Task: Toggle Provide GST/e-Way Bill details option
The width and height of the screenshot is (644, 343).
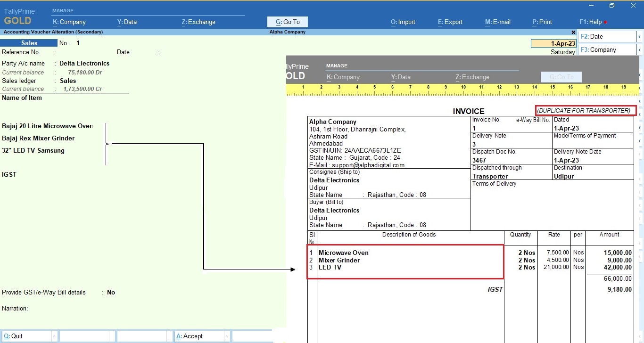Action: pyautogui.click(x=111, y=292)
